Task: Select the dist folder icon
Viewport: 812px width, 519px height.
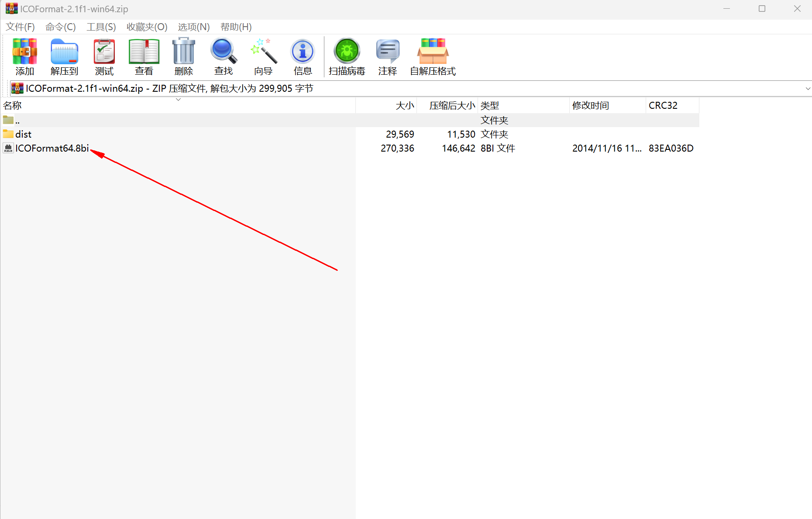Action: coord(8,134)
